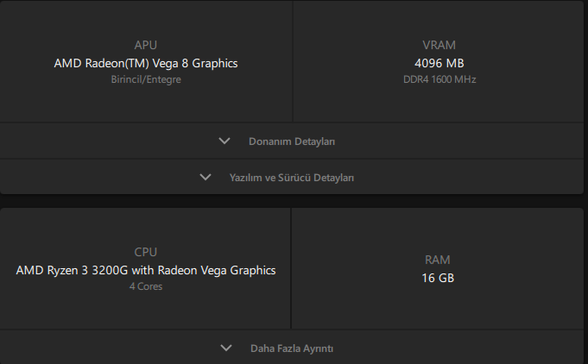Image resolution: width=588 pixels, height=364 pixels.
Task: Select the 16 GB RAM value
Action: point(439,278)
